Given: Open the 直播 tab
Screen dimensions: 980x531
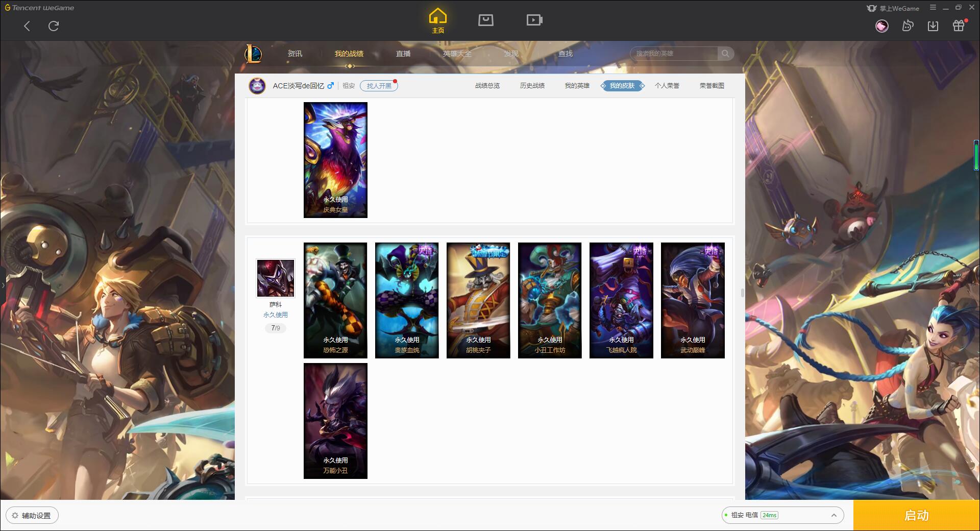Looking at the screenshot, I should [x=403, y=54].
